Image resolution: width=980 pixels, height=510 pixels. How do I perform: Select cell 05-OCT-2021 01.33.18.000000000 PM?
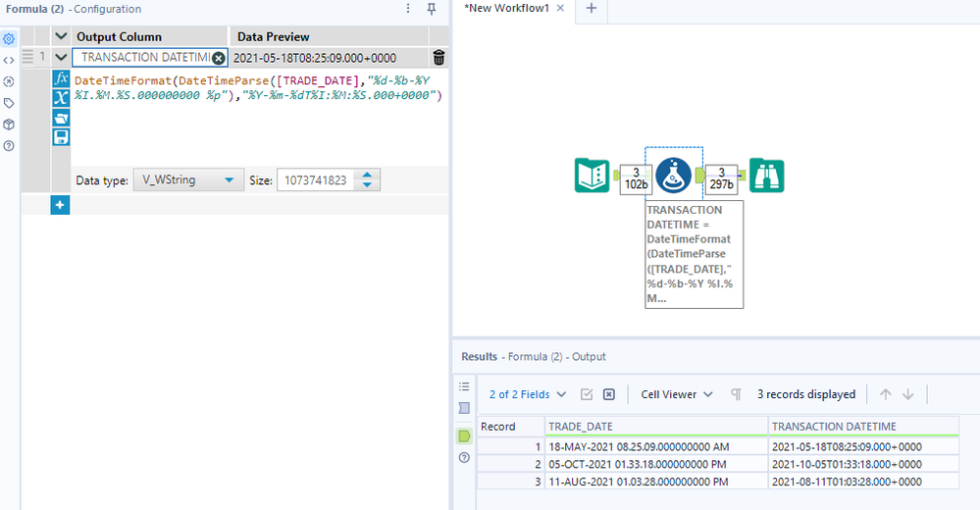656,464
